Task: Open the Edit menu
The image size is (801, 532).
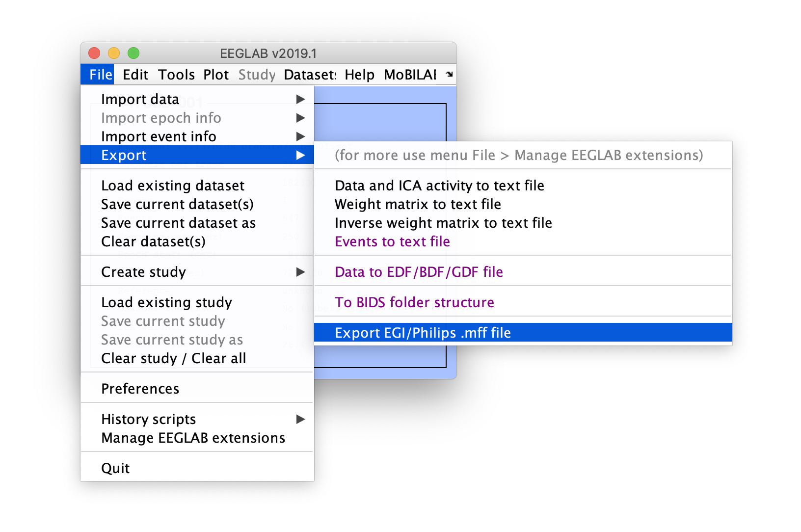Action: click(135, 75)
